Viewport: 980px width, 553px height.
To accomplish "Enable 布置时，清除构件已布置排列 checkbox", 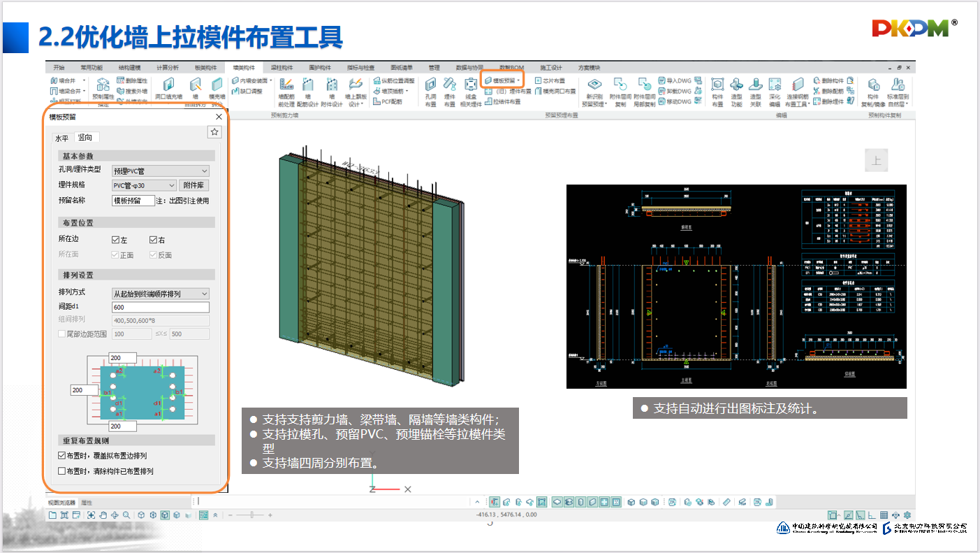I will click(62, 471).
